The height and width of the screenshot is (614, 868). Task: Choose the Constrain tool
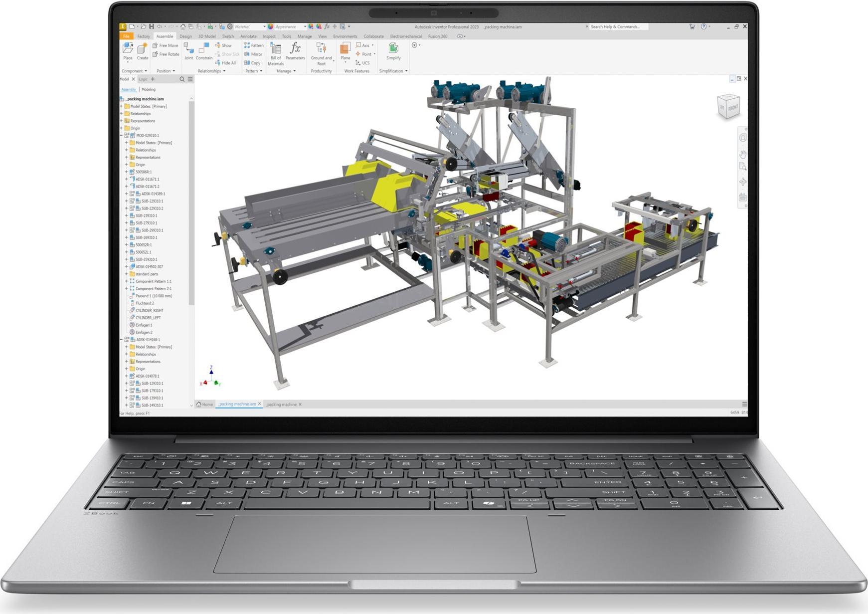[204, 51]
